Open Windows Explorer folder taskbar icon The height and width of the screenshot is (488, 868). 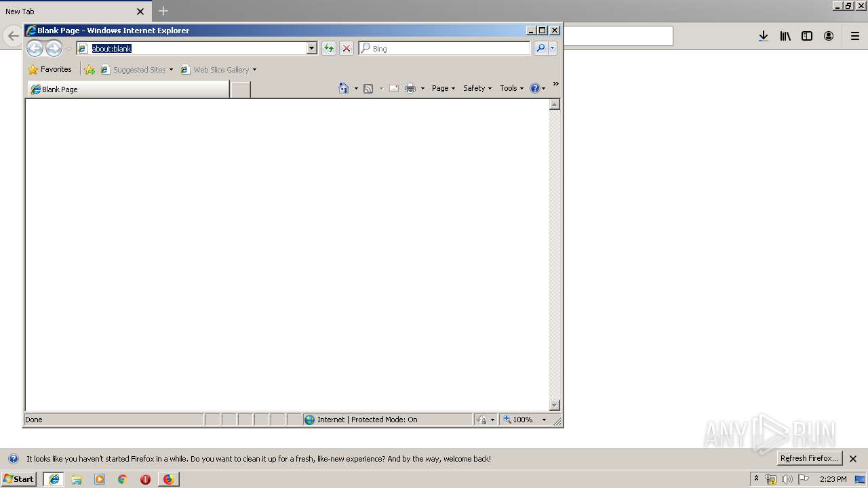coord(77,479)
